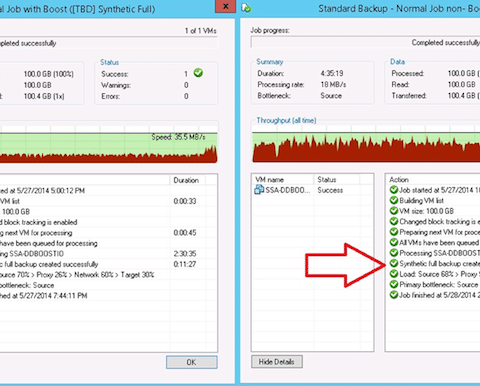The image size is (480, 386).
Task: Select SSA-DDBOO VM row Success status
Action: pos(330,190)
